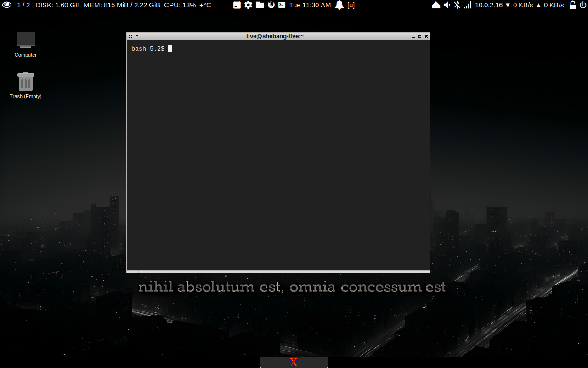Click the X icon in the bottom dock
Image resolution: width=588 pixels, height=368 pixels.
[294, 362]
